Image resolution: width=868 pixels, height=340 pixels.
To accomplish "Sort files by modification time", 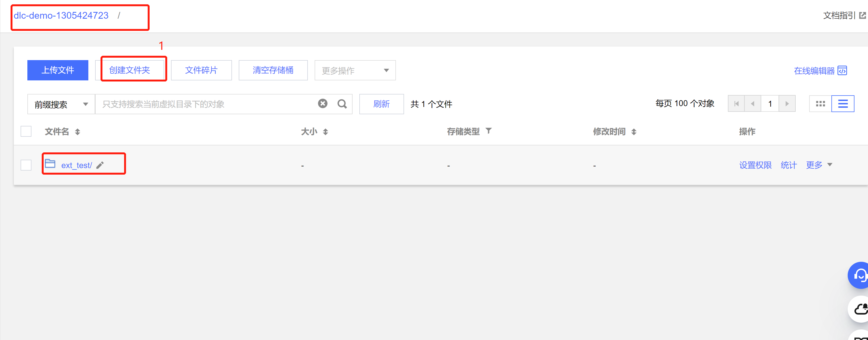I will click(634, 132).
